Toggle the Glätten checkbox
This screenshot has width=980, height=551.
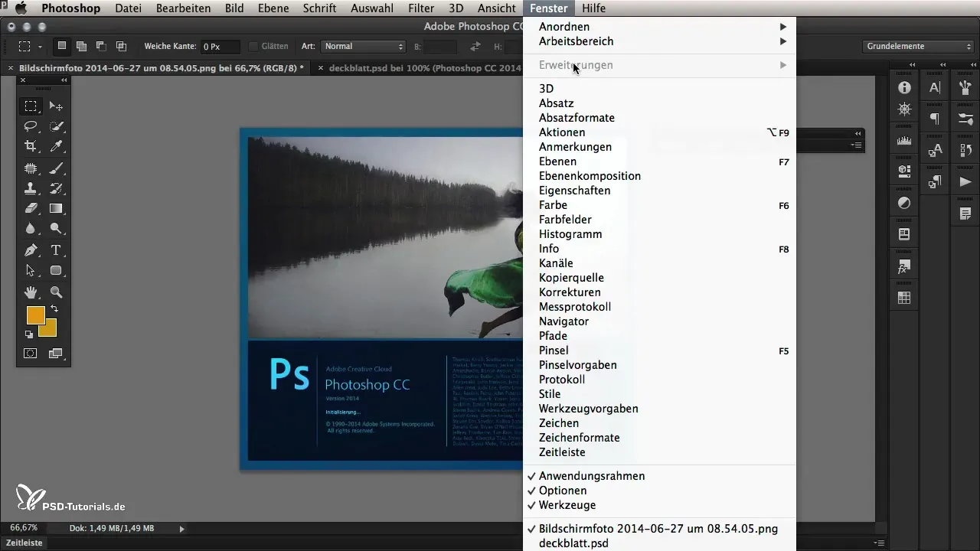[253, 47]
